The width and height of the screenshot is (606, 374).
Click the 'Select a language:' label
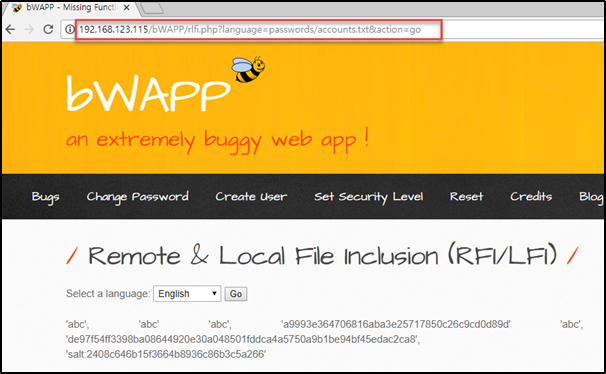pyautogui.click(x=108, y=294)
